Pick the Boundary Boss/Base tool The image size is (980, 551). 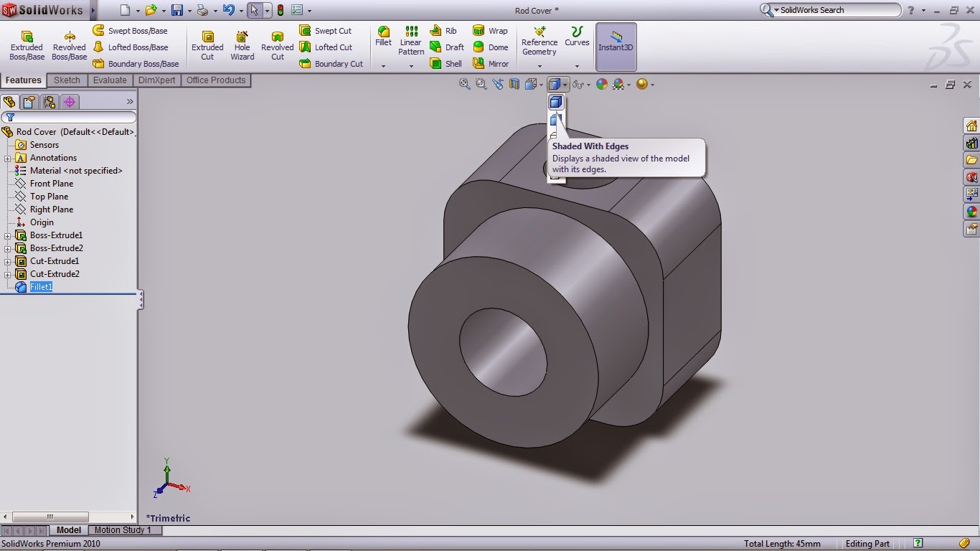[x=136, y=64]
